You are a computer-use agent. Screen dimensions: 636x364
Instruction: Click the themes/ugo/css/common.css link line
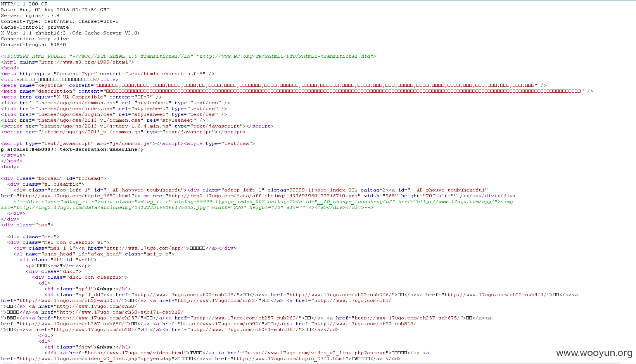(116, 103)
